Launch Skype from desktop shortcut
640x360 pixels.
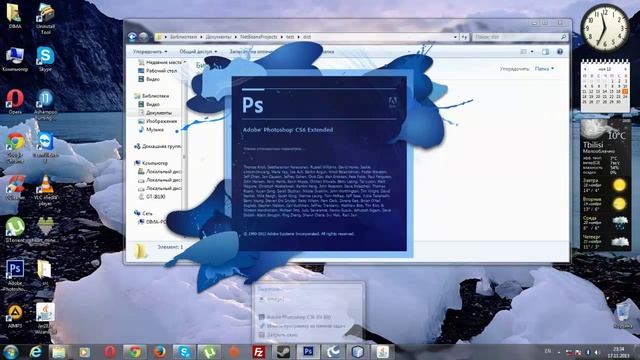pyautogui.click(x=45, y=59)
